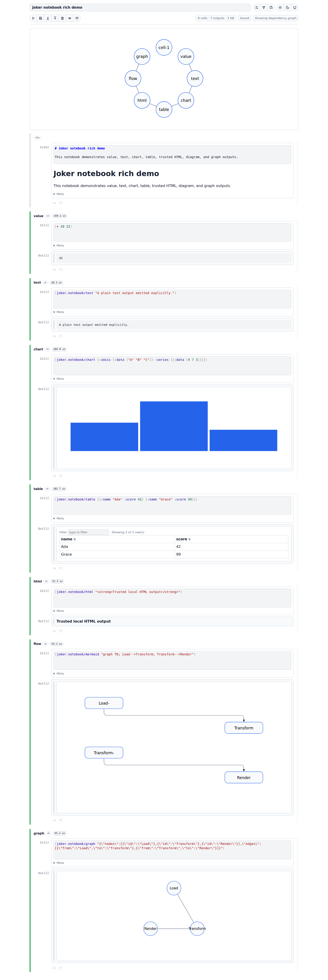Select the cell-1 node in the dependency graph
The height and width of the screenshot is (980, 328).
click(164, 48)
